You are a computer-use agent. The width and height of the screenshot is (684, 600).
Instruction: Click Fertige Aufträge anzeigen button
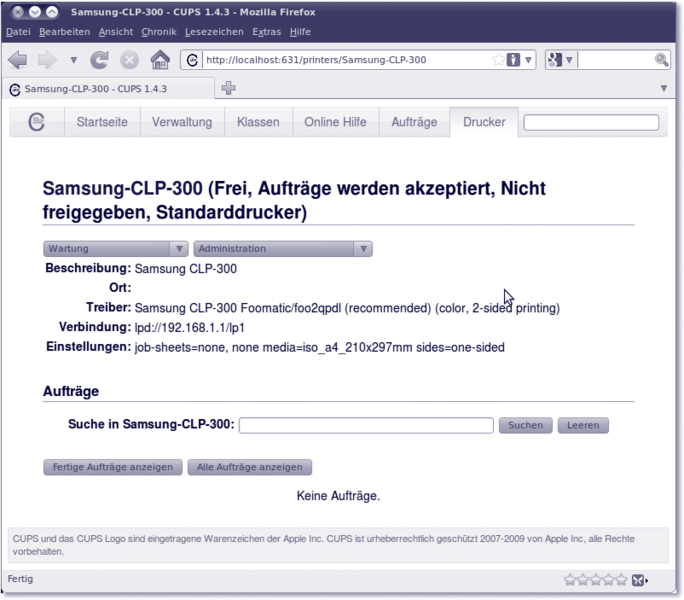[113, 467]
